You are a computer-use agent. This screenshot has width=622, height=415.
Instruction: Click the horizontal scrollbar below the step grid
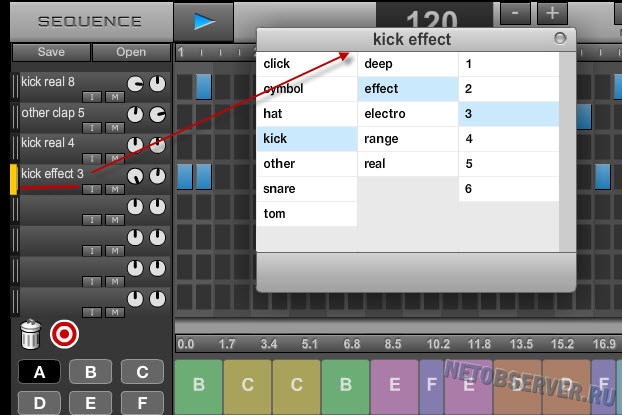[398, 326]
